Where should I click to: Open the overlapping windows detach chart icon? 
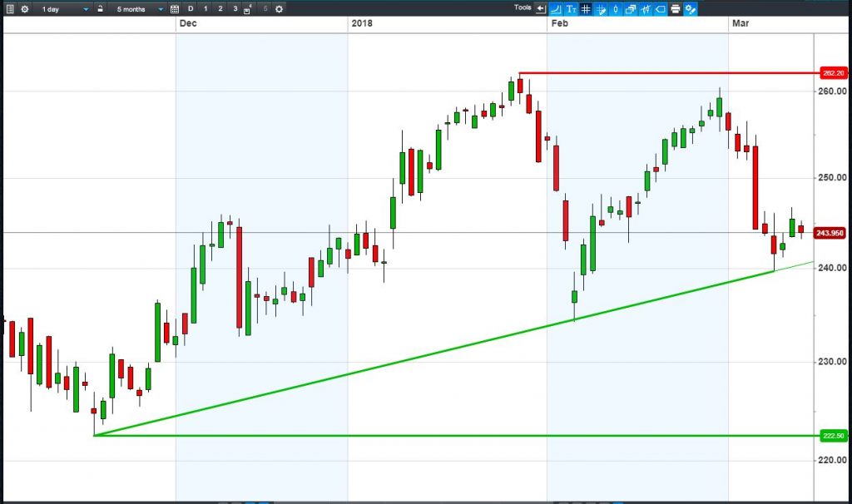(631, 8)
